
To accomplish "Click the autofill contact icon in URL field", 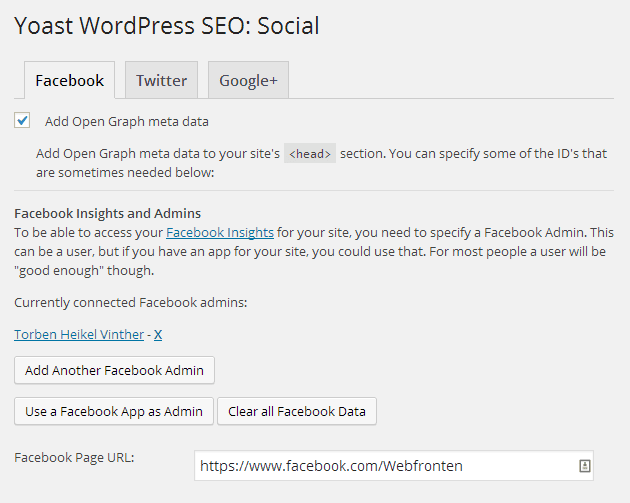I will coord(585,466).
